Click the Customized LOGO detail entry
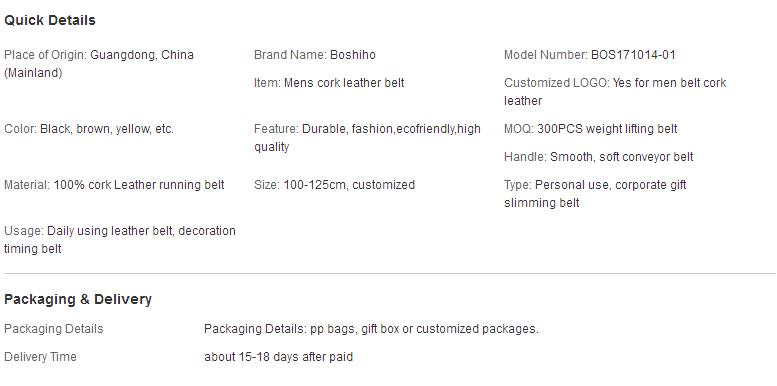 (615, 92)
